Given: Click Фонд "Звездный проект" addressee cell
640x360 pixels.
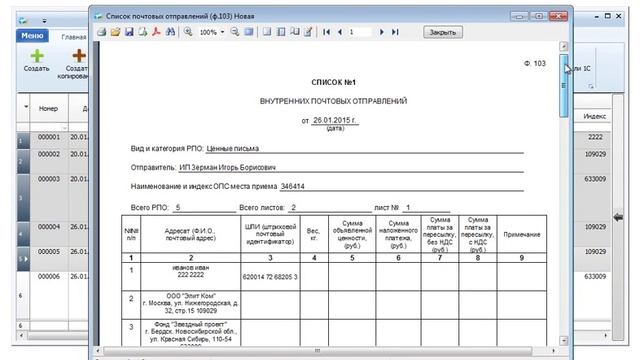Looking at the screenshot, I should 191,332.
